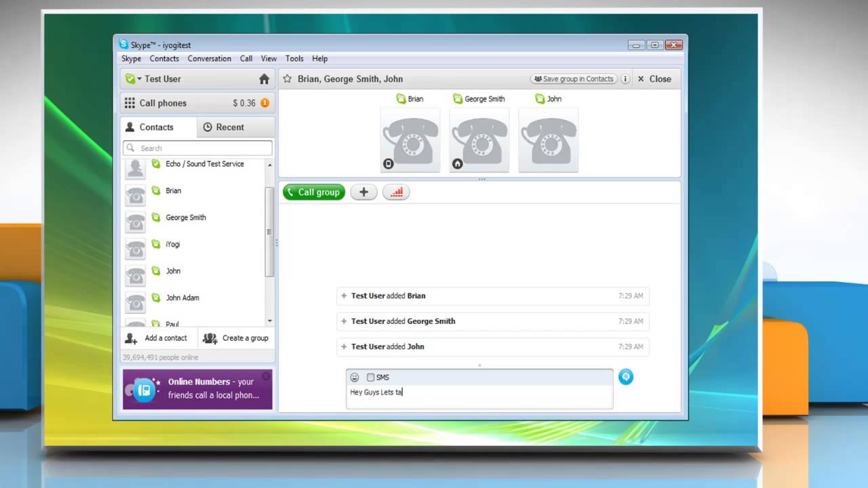This screenshot has height=488, width=868.
Task: Open the Skype menu
Action: click(x=132, y=59)
